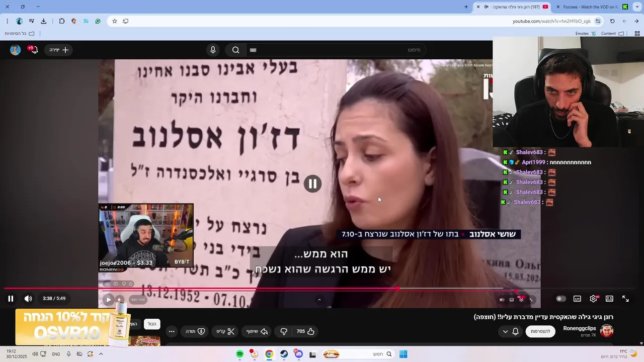644x362 pixels.
Task: Open the YouTube account avatar menu
Action: (15, 50)
